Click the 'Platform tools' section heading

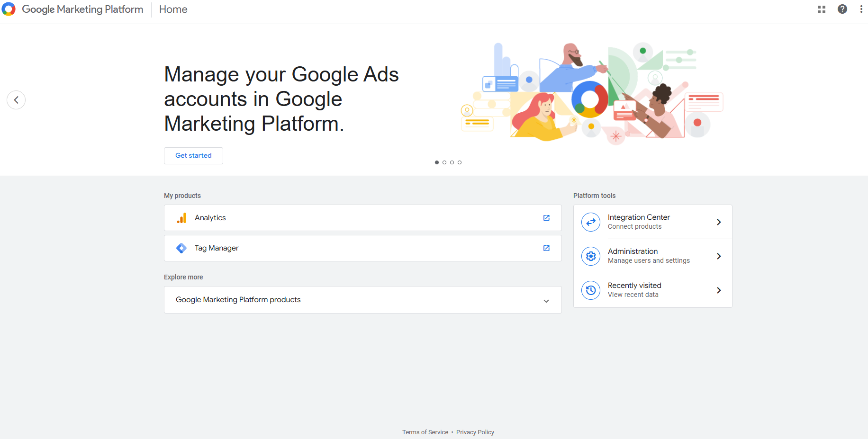pyautogui.click(x=594, y=196)
